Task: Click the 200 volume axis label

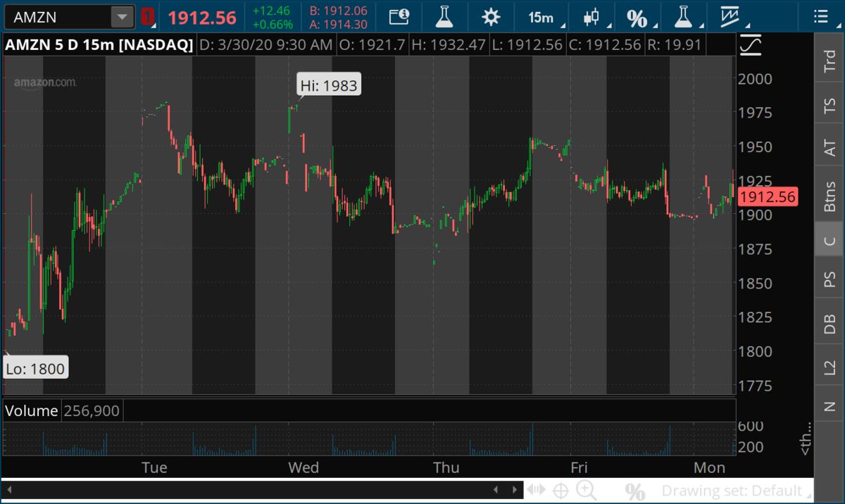Action: (751, 446)
